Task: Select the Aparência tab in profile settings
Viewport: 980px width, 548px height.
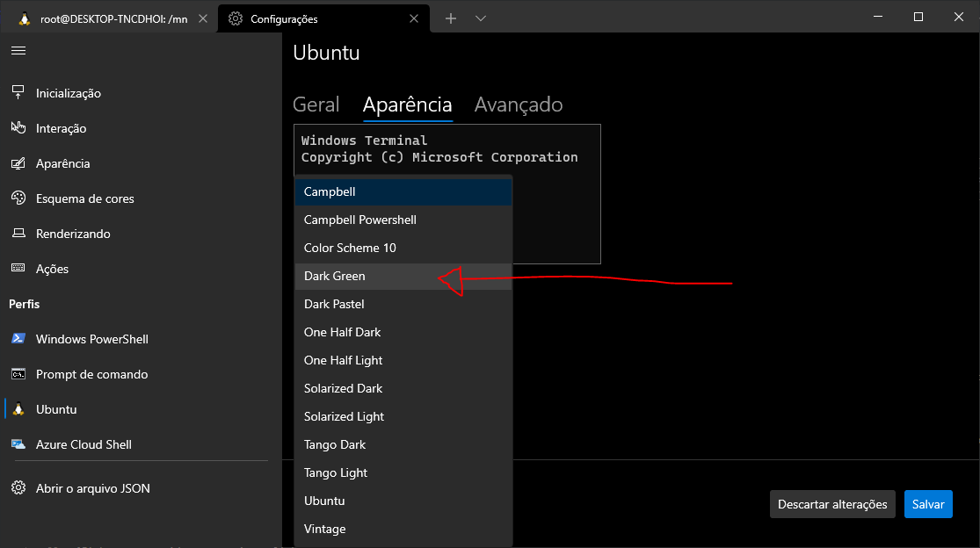Action: [x=408, y=105]
